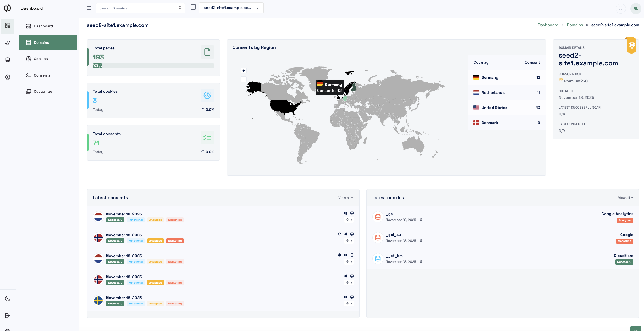This screenshot has height=331, width=644.
Task: Open Consents menu item
Action: tap(48, 75)
